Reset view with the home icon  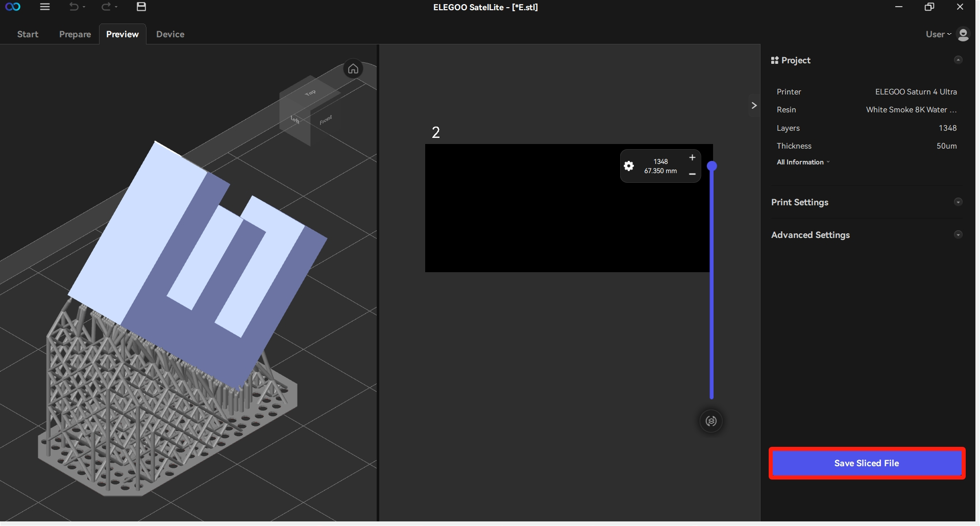(353, 69)
